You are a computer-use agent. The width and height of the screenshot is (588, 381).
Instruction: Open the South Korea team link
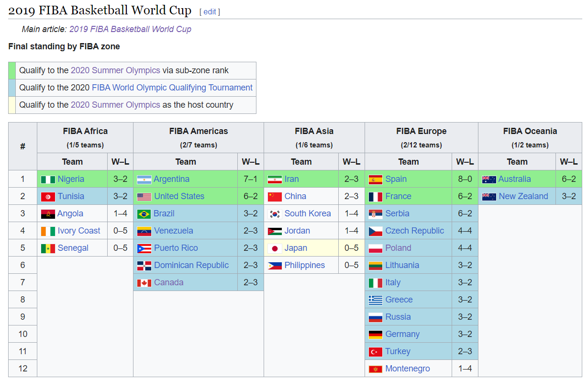(308, 213)
